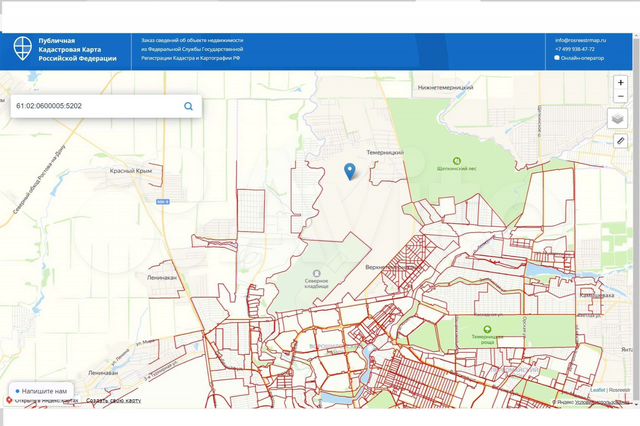Click the Северное кладбище map icon
This screenshot has width=640, height=426.
(x=317, y=273)
